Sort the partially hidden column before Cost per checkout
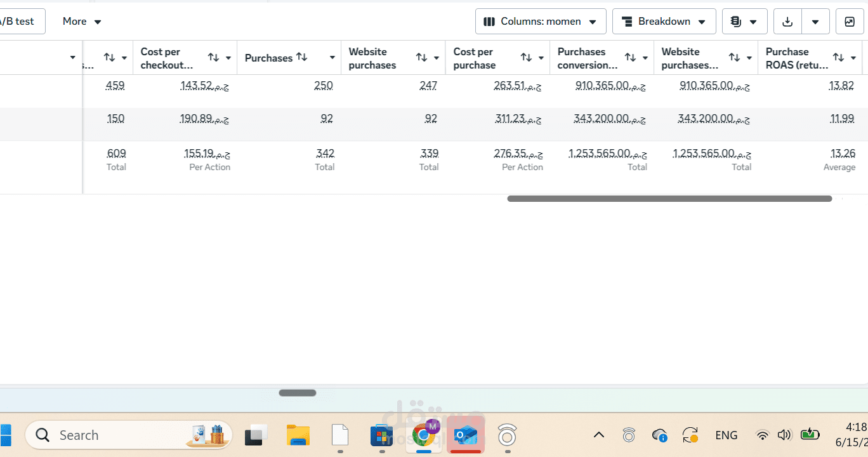868x457 pixels. click(109, 58)
